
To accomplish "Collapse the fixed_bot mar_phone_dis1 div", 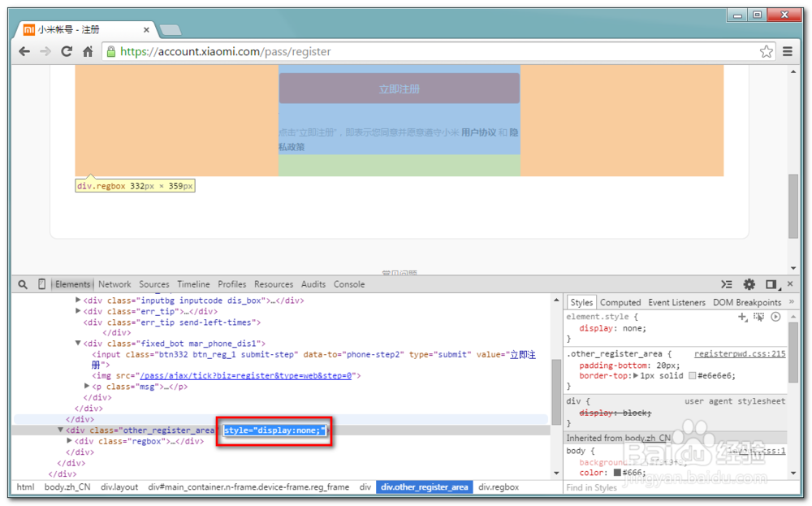I will (x=78, y=343).
